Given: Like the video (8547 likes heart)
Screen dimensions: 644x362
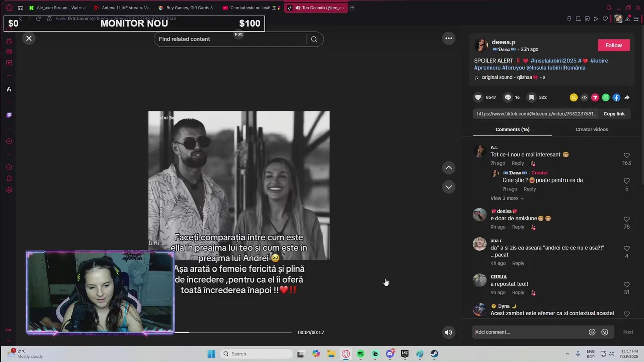Looking at the screenshot, I should point(478,97).
